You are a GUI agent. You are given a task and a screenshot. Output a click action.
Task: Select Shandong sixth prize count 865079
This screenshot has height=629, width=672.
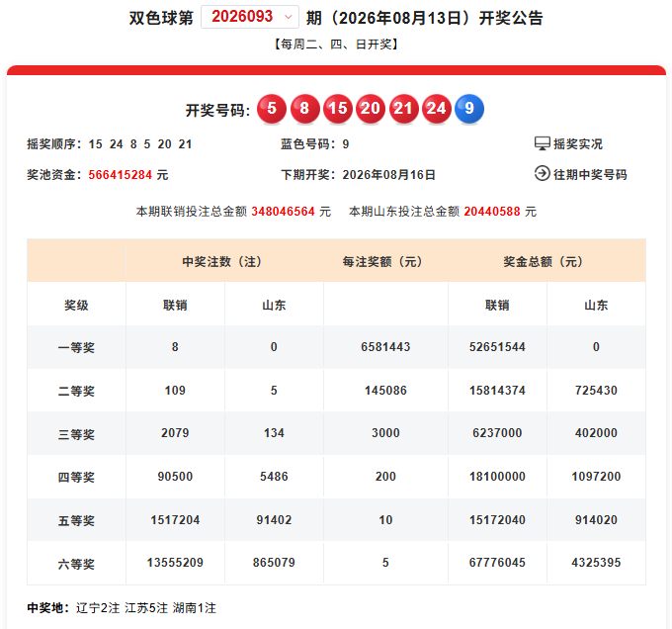click(x=274, y=562)
